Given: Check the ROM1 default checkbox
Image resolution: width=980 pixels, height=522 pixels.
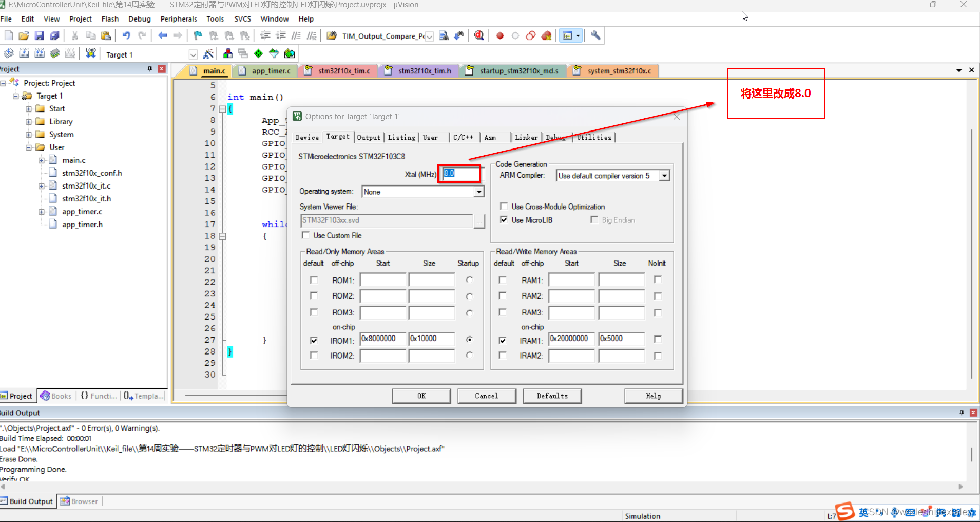Looking at the screenshot, I should pos(314,280).
